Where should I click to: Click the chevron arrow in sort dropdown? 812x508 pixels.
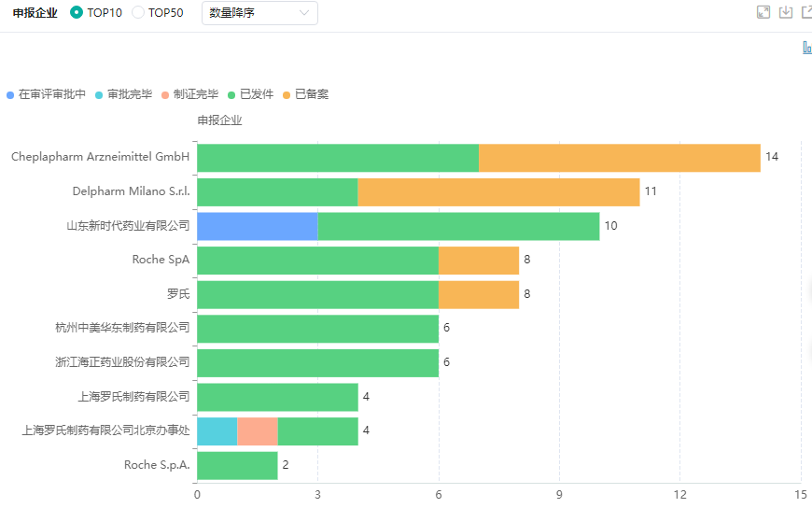(304, 13)
